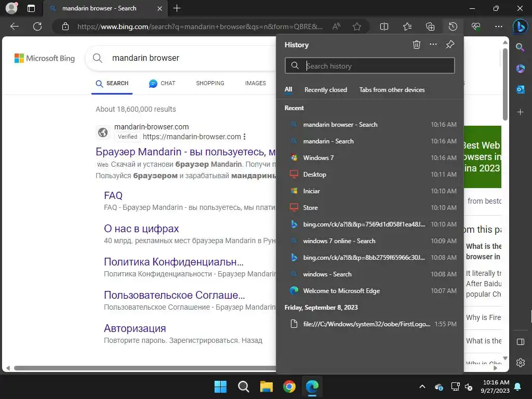The image size is (532, 399).
Task: Open the Collections icon
Action: [x=430, y=26]
